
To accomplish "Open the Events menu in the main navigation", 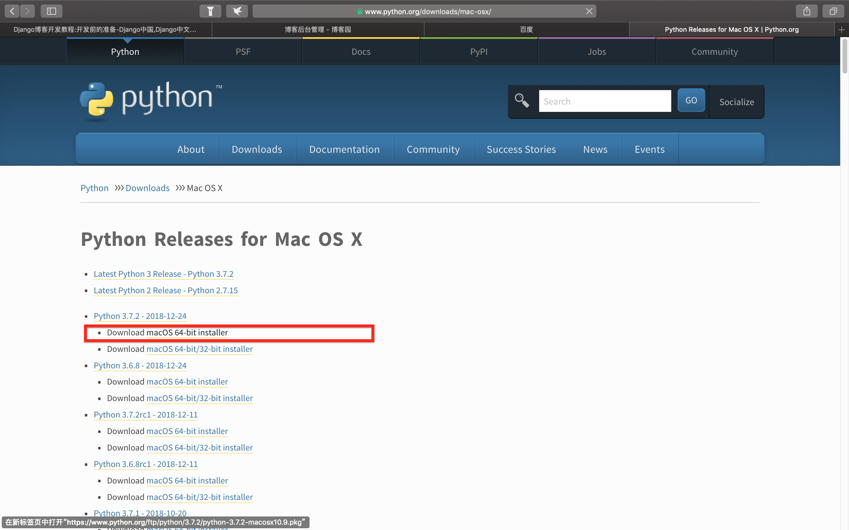I will (649, 149).
